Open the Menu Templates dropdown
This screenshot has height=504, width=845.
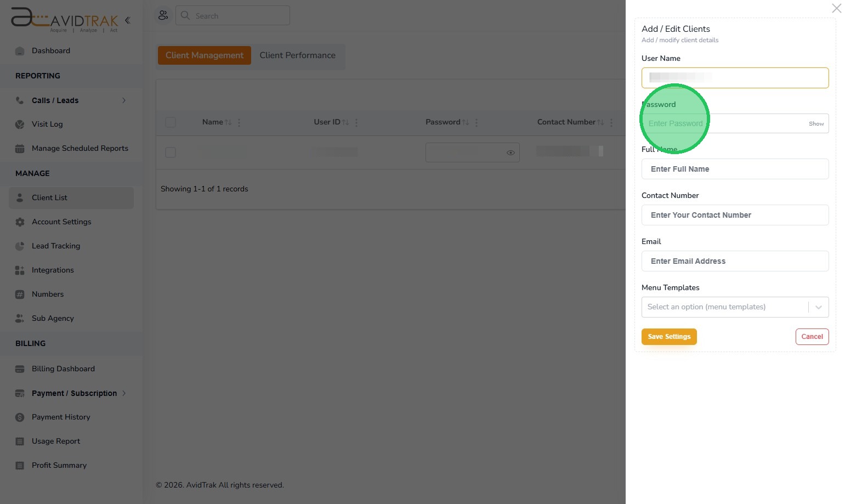pos(735,307)
